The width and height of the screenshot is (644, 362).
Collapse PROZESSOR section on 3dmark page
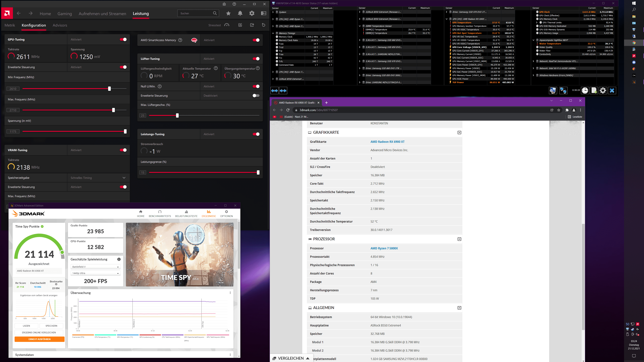(x=459, y=239)
